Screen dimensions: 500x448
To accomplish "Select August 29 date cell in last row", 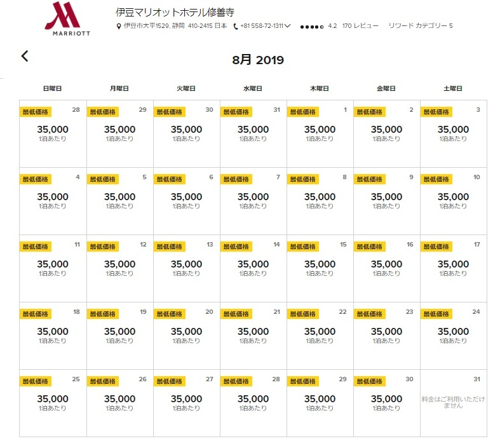I will tap(320, 404).
